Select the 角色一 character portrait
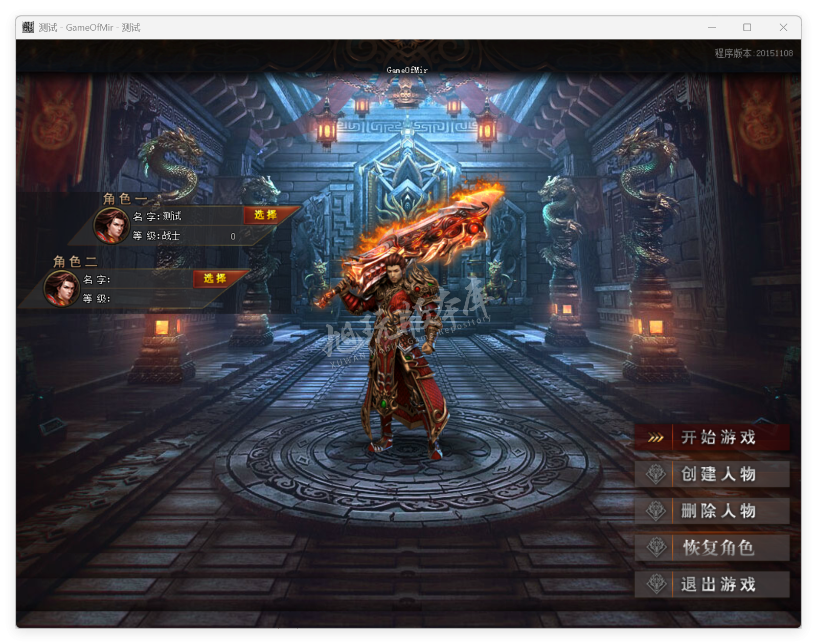 coord(111,225)
